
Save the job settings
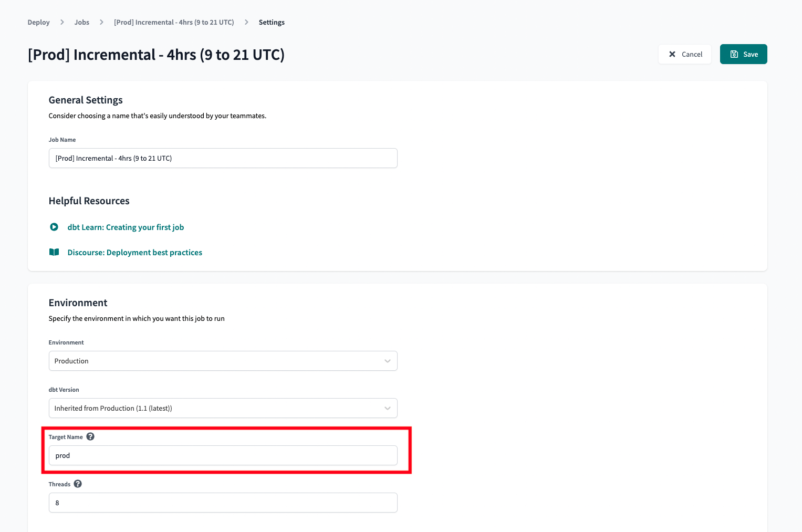(743, 54)
